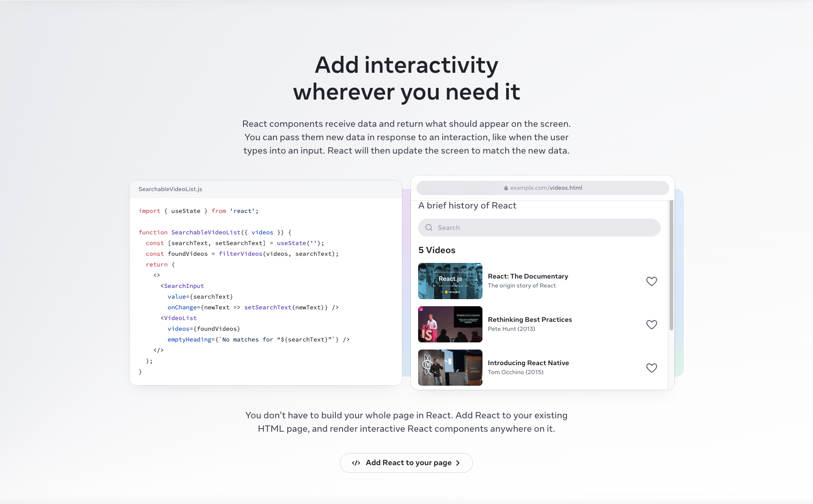The width and height of the screenshot is (813, 504).
Task: Click the 'return (' code line
Action: click(x=160, y=265)
